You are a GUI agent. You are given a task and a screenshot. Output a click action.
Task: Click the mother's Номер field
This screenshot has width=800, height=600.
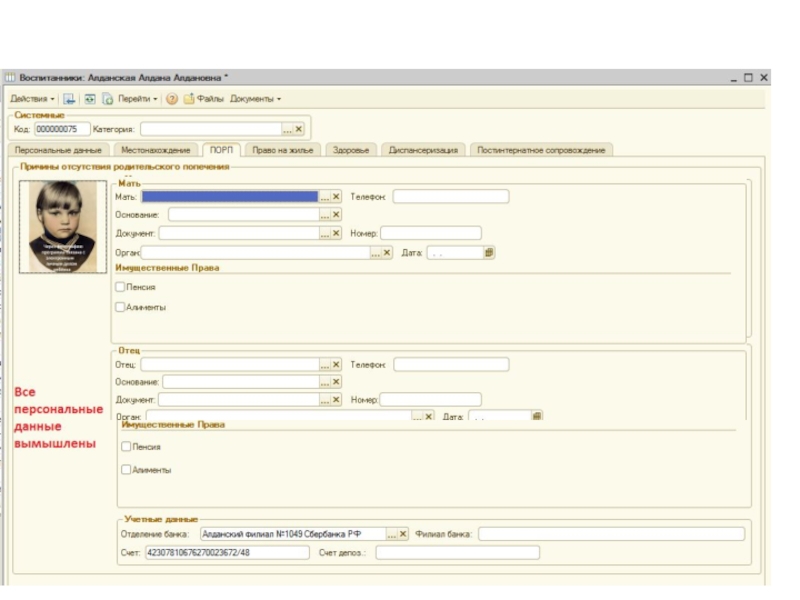(x=431, y=233)
